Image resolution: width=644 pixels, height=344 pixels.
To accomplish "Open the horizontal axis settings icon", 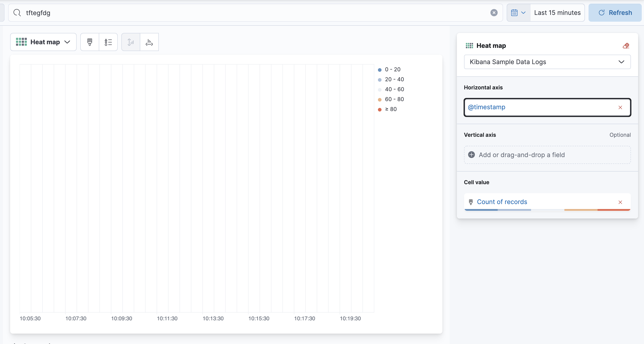I will coord(149,42).
